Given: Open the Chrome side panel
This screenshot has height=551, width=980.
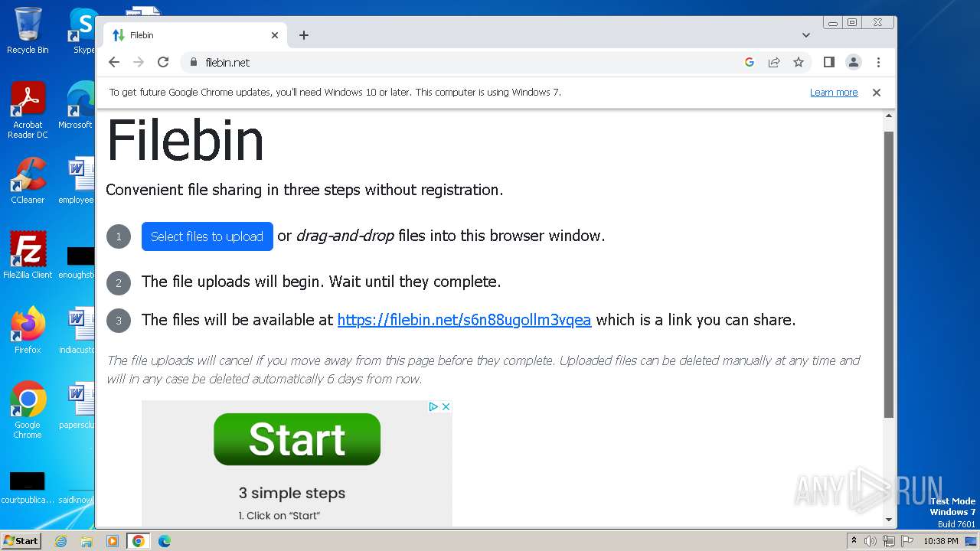Looking at the screenshot, I should (x=829, y=63).
